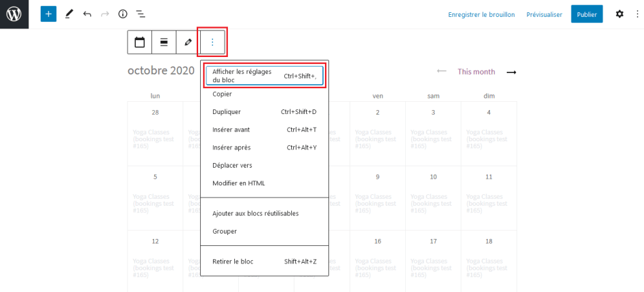The image size is (644, 292).
Task: Go to next month with right arrow
Action: [512, 73]
